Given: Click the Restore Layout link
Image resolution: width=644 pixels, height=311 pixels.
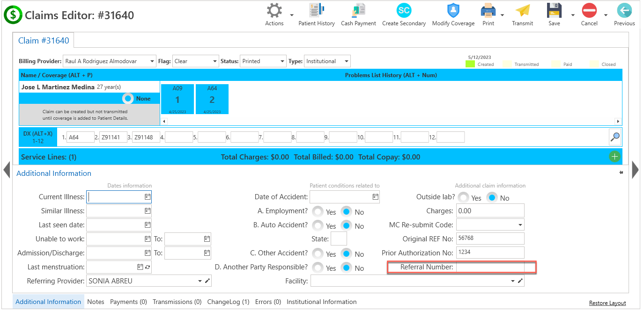Looking at the screenshot, I should [607, 303].
